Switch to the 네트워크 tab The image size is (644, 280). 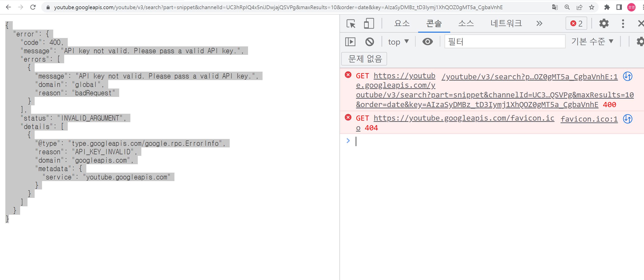tap(506, 24)
